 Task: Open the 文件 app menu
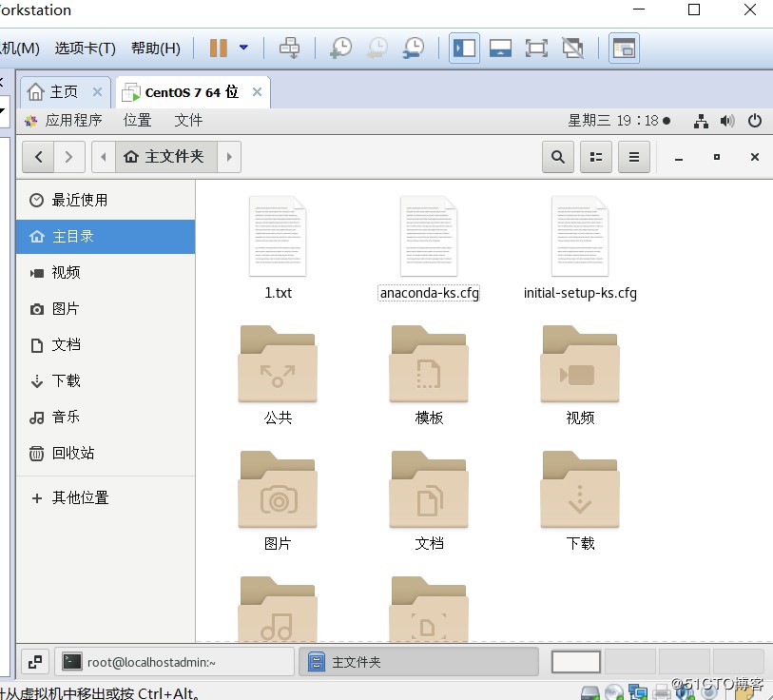point(188,121)
